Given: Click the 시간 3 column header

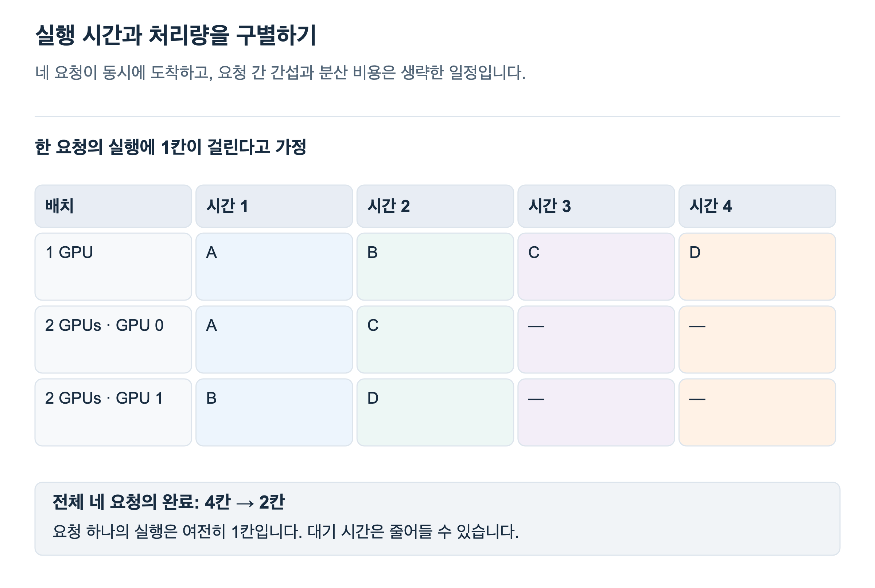Looking at the screenshot, I should [596, 206].
